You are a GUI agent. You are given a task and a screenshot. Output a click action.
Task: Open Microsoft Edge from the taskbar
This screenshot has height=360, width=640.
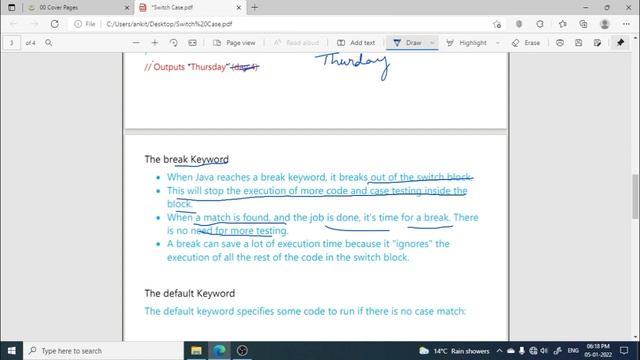pos(219,351)
